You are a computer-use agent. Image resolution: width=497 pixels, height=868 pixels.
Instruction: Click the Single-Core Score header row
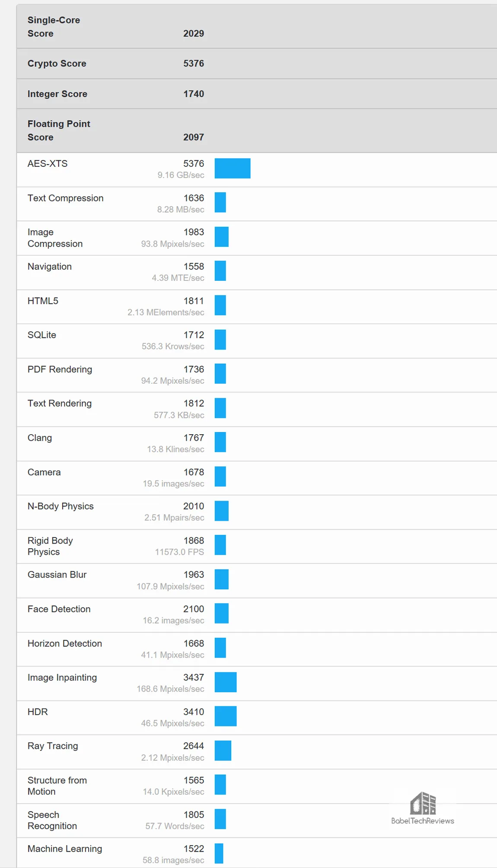pyautogui.click(x=257, y=27)
